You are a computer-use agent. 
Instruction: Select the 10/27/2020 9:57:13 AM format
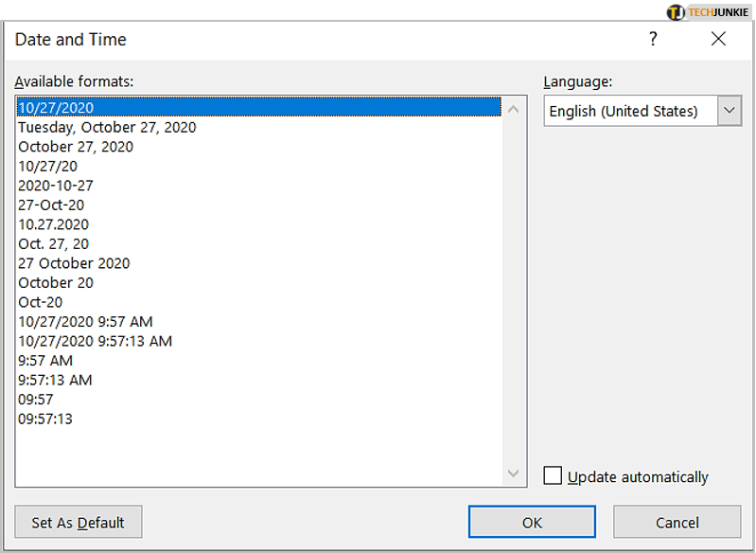95,341
